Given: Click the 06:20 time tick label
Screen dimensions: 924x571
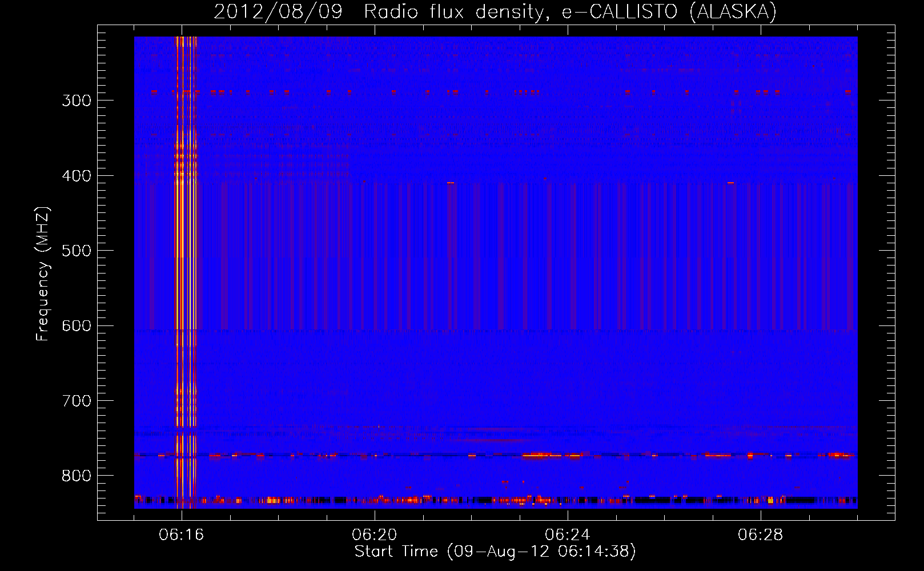Looking at the screenshot, I should (x=375, y=535).
